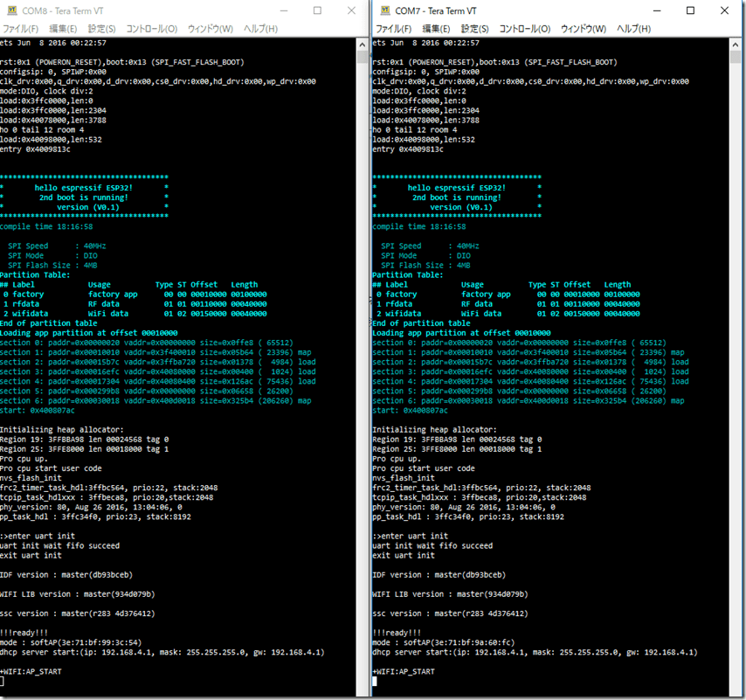The height and width of the screenshot is (700, 746).
Task: Click the Tera Term icon in COM7 title bar
Action: point(385,10)
